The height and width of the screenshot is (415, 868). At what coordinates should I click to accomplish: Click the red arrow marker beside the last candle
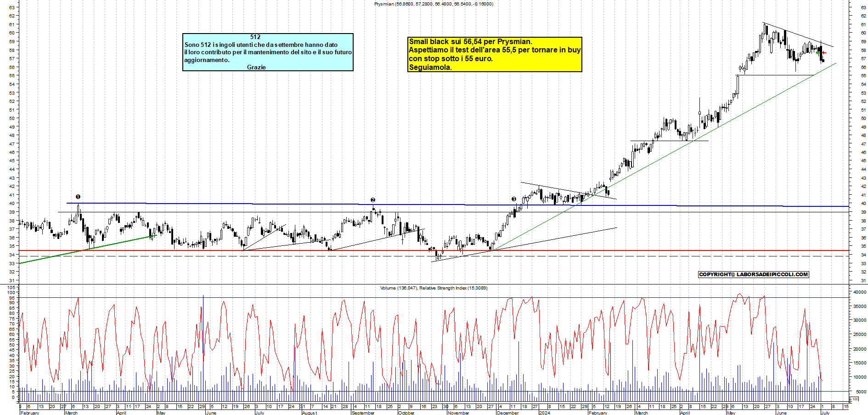[x=824, y=53]
